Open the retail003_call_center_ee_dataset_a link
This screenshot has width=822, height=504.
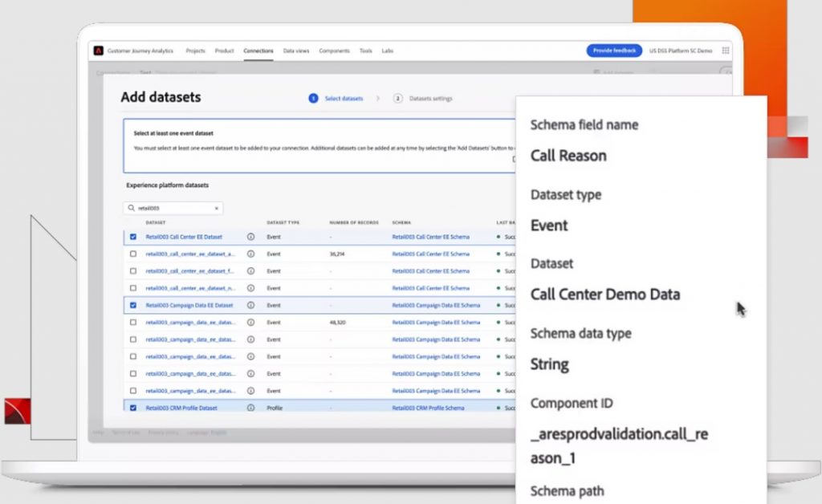point(191,254)
